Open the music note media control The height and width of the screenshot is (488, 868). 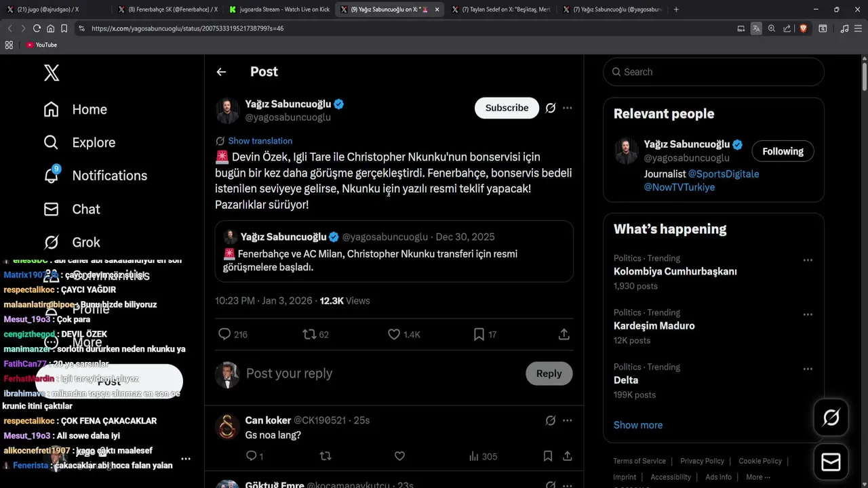click(x=844, y=28)
